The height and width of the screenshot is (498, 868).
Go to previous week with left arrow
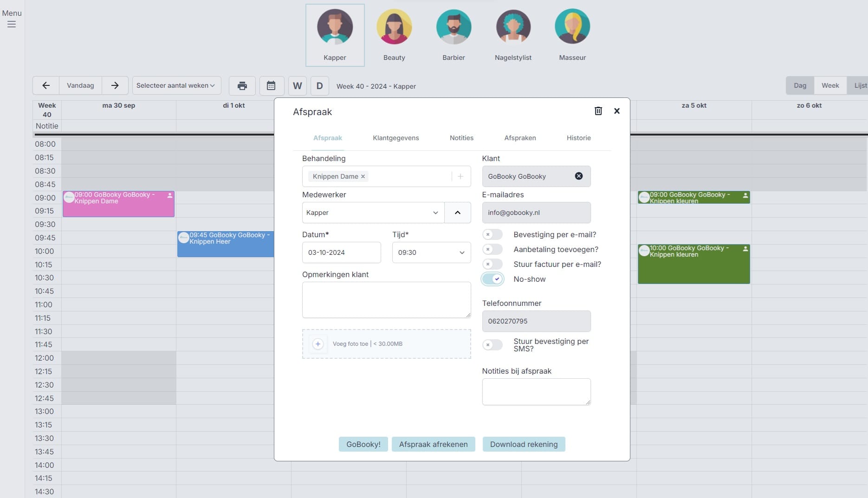tap(46, 85)
